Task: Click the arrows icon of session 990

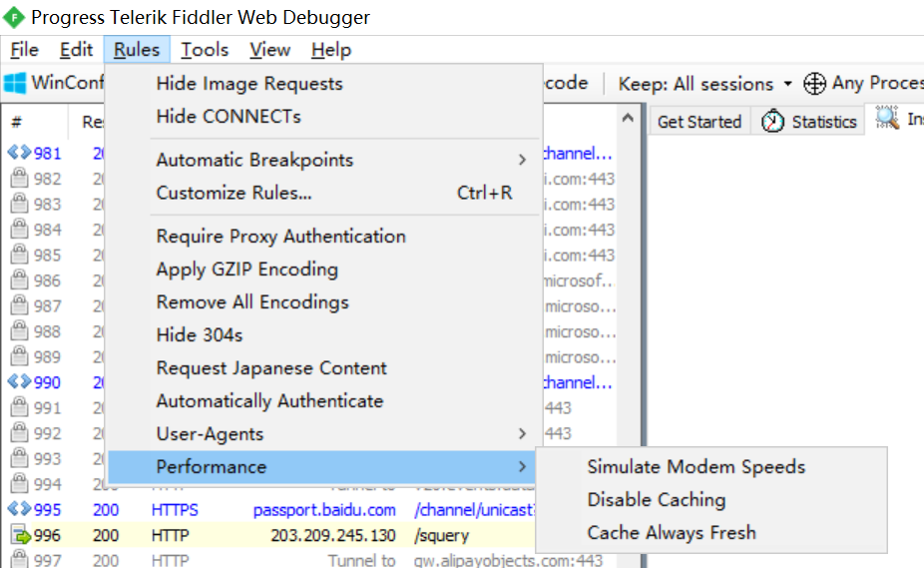Action: pos(19,381)
